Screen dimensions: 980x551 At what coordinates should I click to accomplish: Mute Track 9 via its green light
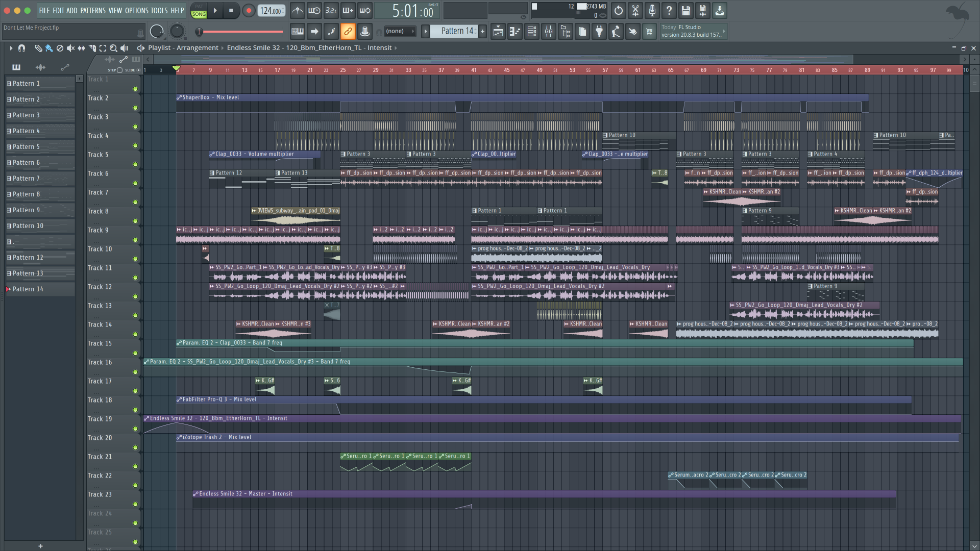point(135,240)
